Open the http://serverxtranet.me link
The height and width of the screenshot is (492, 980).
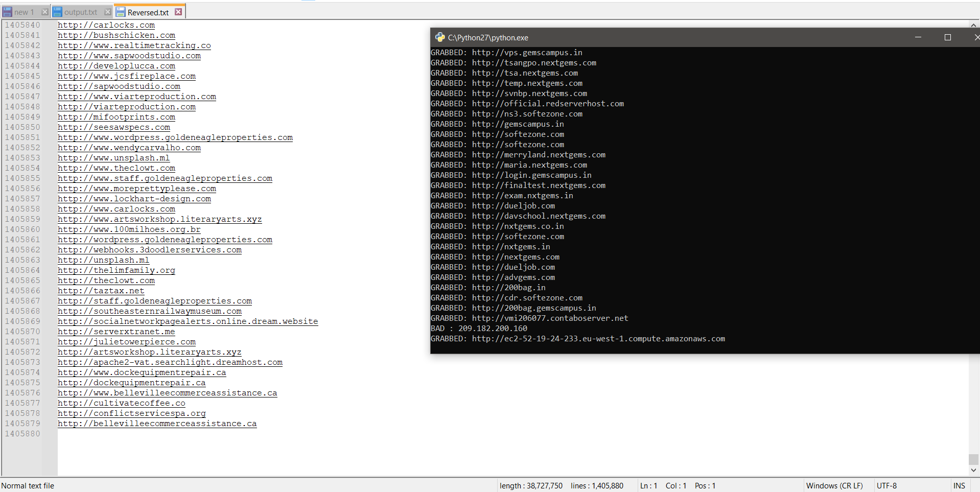click(x=116, y=332)
